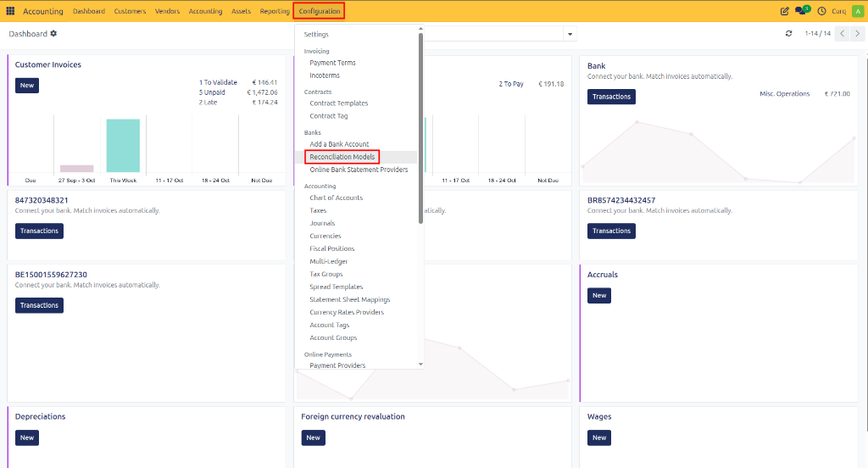Click the company name Curq
The height and width of the screenshot is (468, 868).
tap(838, 11)
